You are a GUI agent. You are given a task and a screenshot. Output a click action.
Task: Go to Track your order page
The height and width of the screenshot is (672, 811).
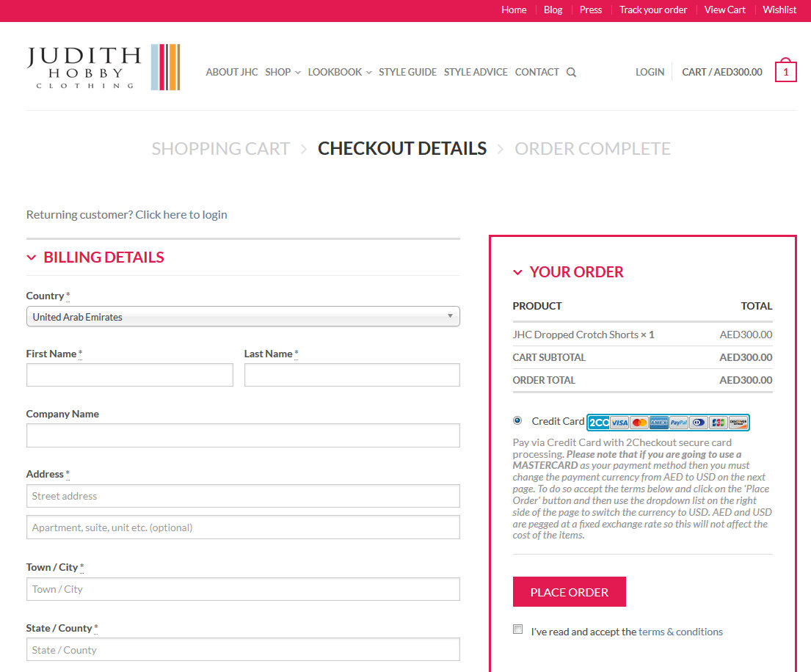coord(652,10)
